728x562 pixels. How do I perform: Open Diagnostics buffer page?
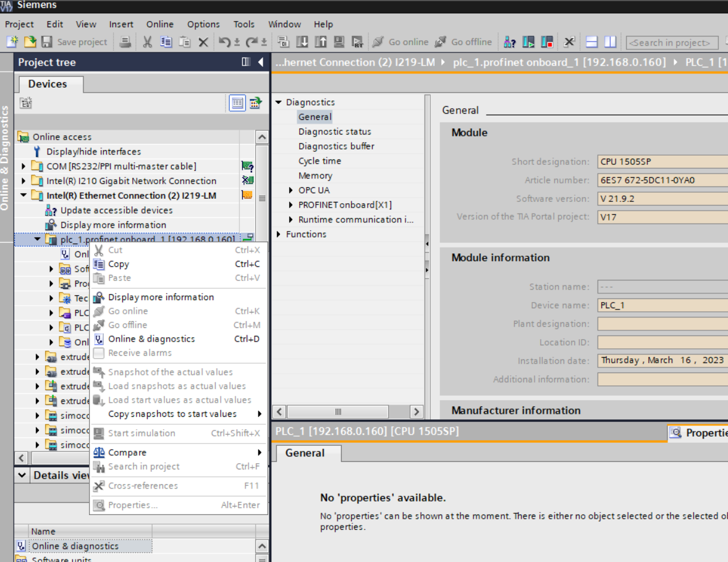click(336, 146)
